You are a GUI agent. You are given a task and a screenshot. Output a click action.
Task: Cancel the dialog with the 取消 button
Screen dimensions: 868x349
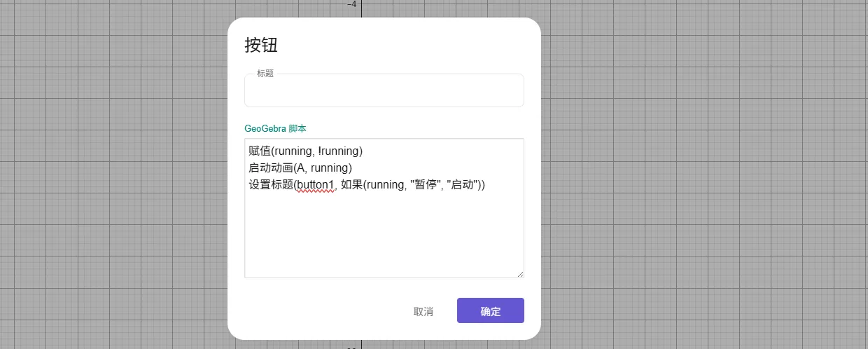click(x=423, y=311)
